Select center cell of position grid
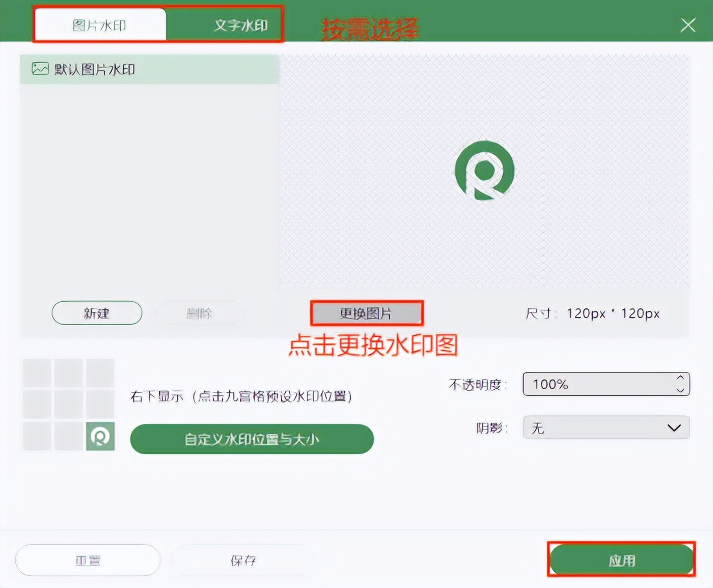This screenshot has width=713, height=588. click(69, 405)
